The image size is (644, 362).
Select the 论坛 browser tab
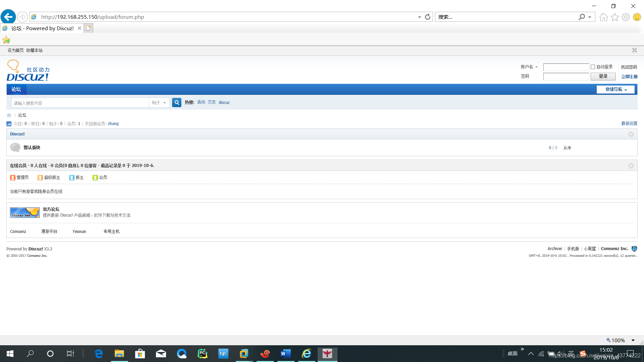click(42, 28)
